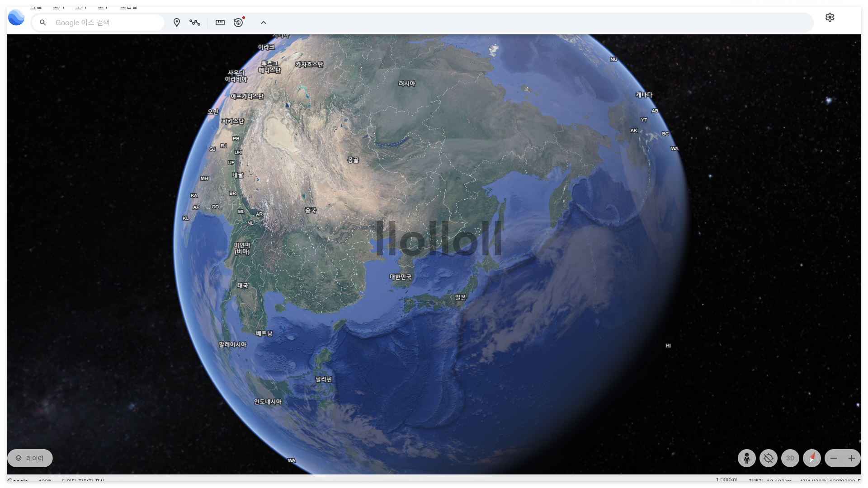The width and height of the screenshot is (868, 488).
Task: Click the Google Earth logo
Action: tap(16, 18)
